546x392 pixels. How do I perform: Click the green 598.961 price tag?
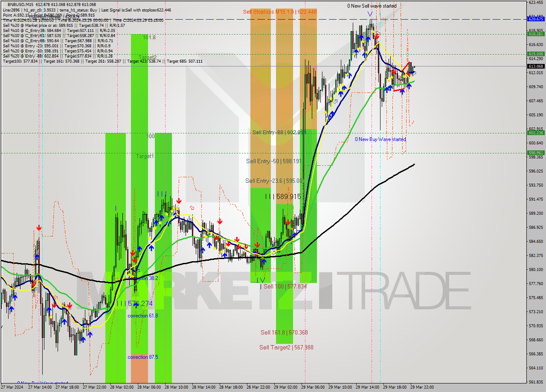536,153
